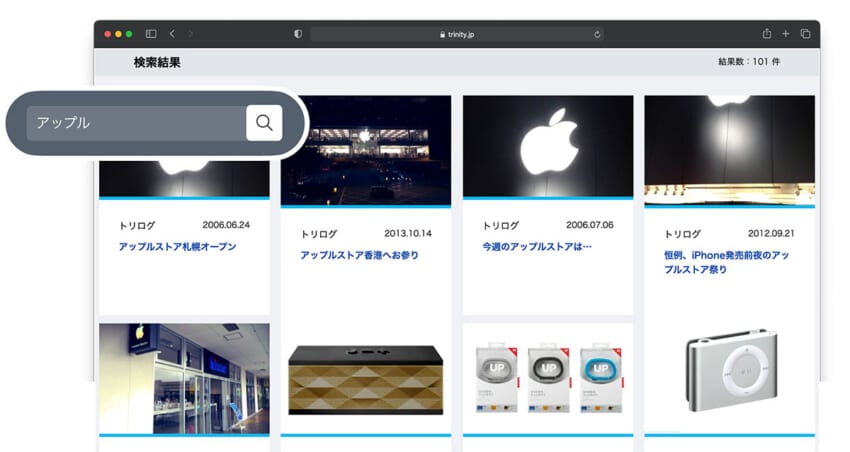This screenshot has height=452, width=850.
Task: Go back with the left chevron
Action: click(172, 34)
